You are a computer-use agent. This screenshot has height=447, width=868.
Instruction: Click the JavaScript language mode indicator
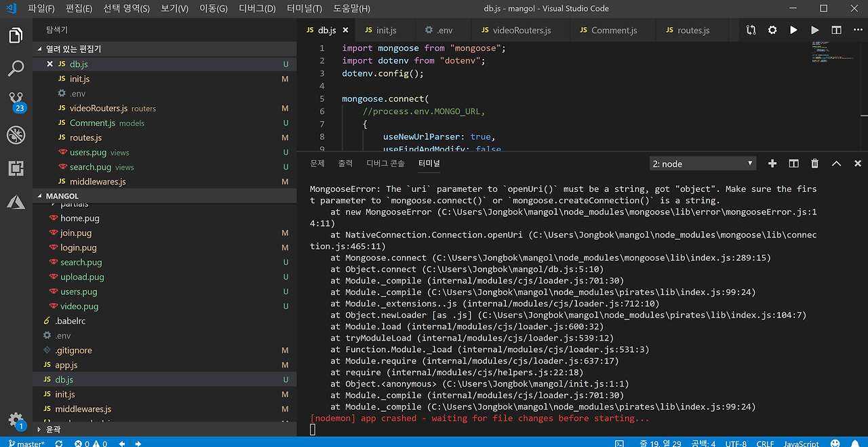click(802, 444)
